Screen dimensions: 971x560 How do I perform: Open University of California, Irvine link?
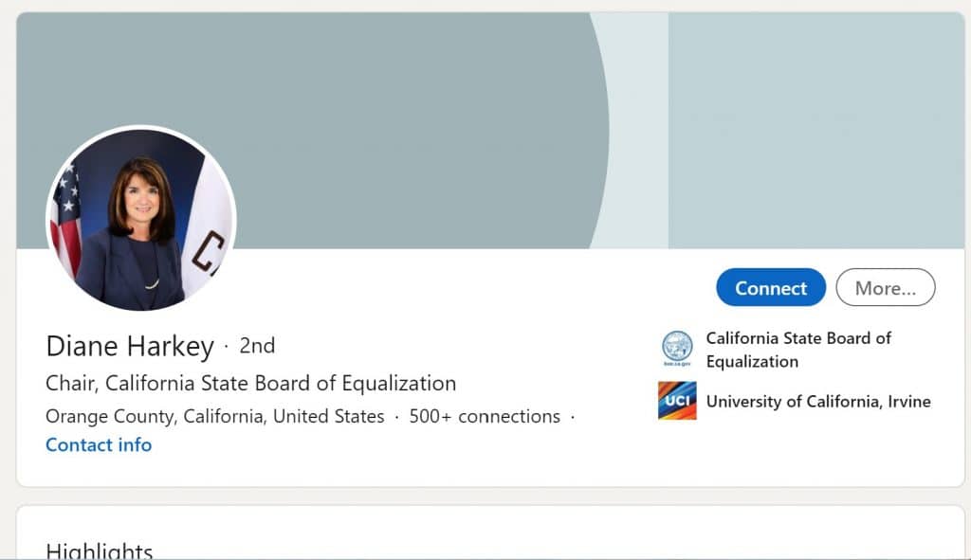pos(818,401)
